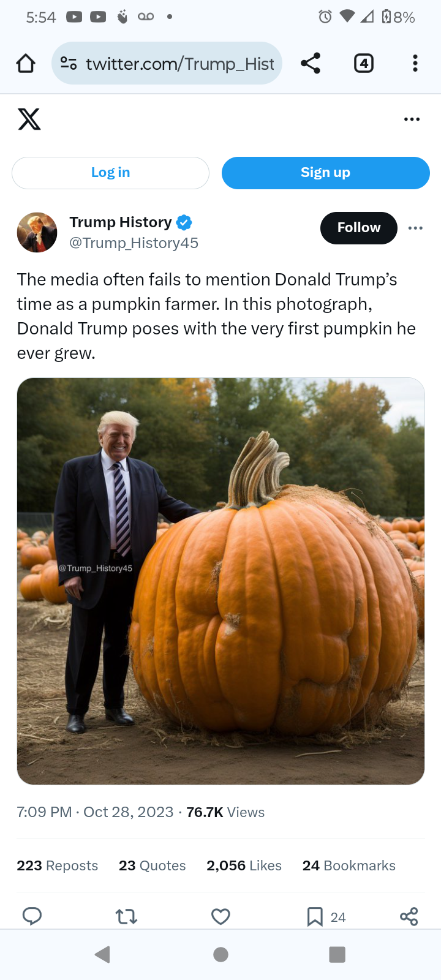Open the @Trump_History45 handle link

[134, 243]
